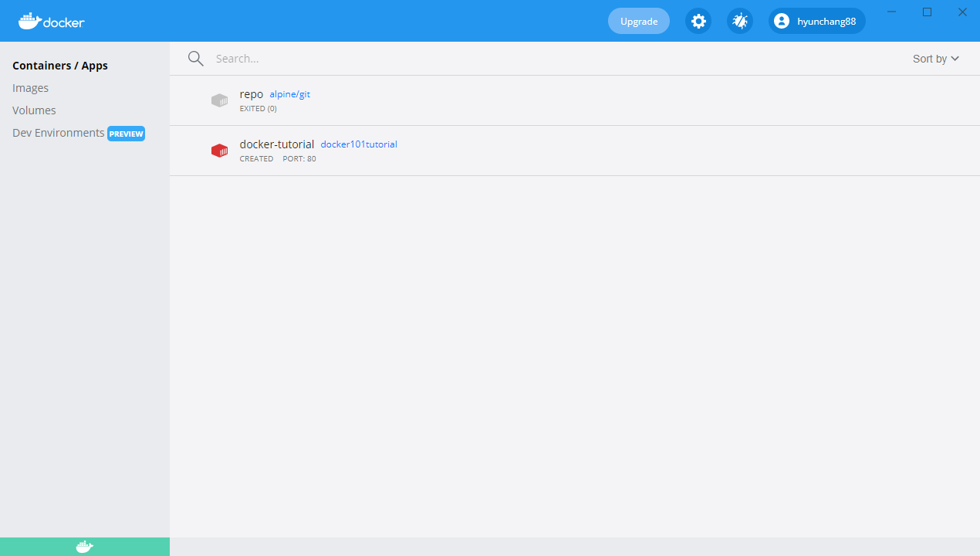This screenshot has height=556, width=980.
Task: Click the Docker whale logo in header
Action: (x=51, y=21)
